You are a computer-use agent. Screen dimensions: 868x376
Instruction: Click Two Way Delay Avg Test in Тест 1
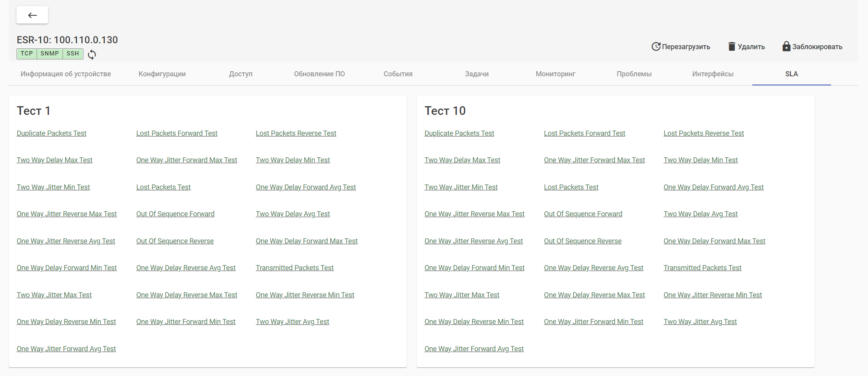(x=293, y=214)
